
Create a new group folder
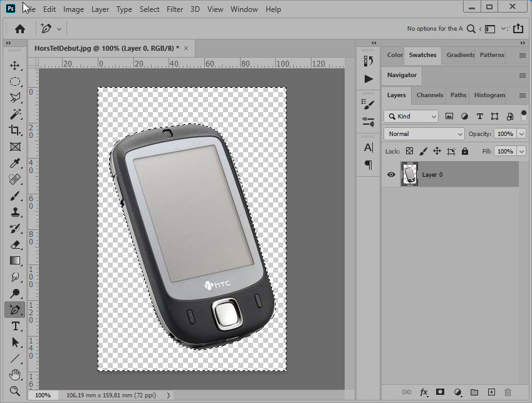474,392
